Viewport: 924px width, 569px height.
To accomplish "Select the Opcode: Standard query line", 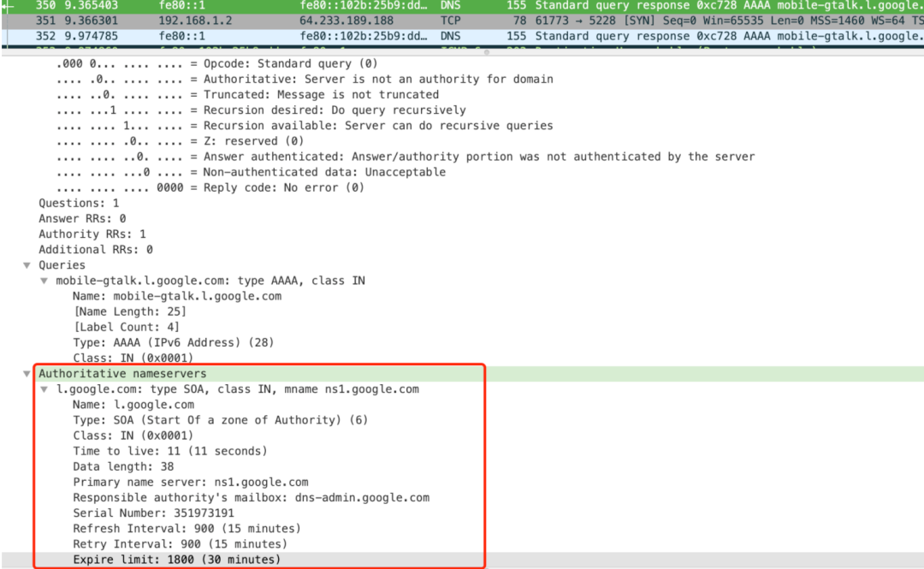I will click(216, 63).
